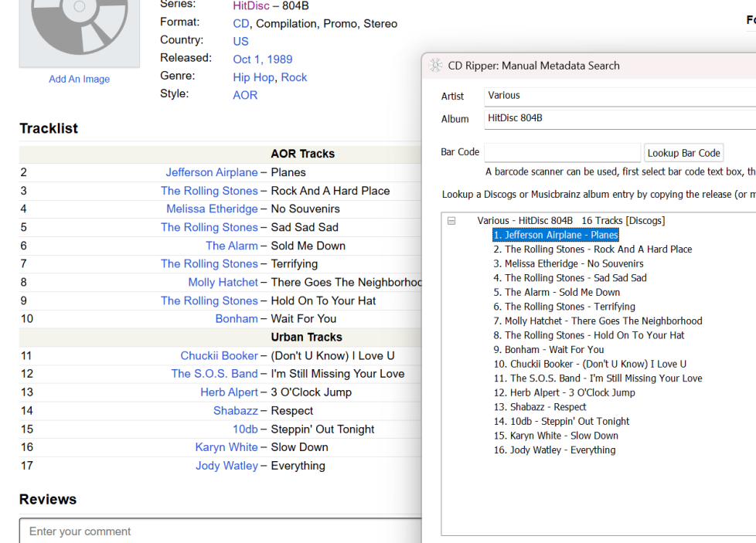756x543 pixels.
Task: Click the Chuckii Booker artist link
Action: pyautogui.click(x=219, y=355)
